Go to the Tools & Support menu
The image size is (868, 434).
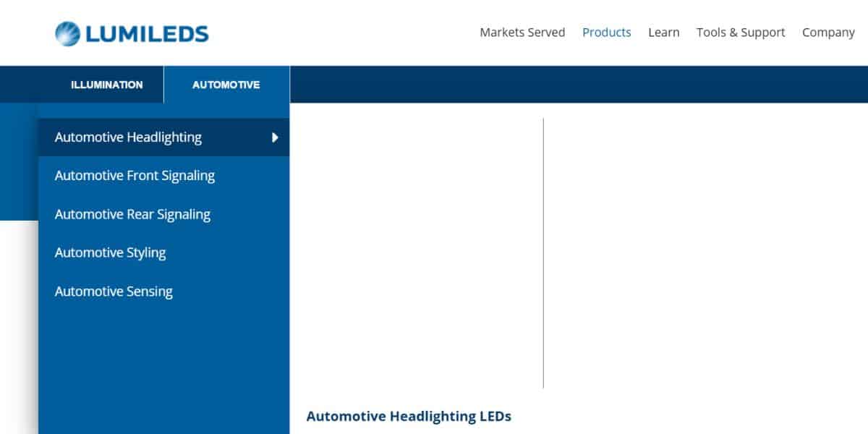point(740,33)
